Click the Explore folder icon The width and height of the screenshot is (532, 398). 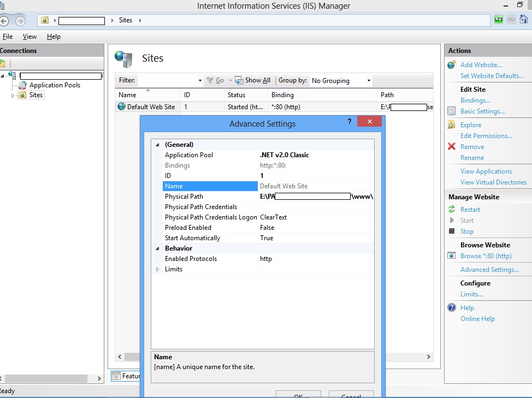(451, 125)
